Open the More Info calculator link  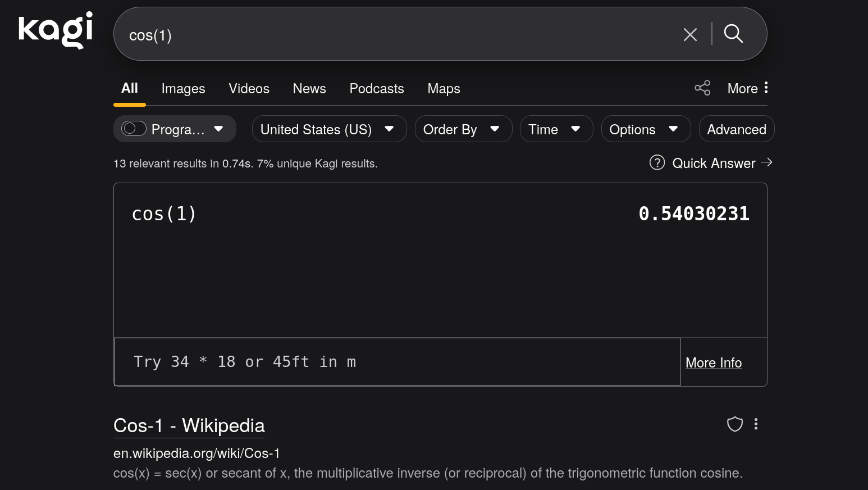[x=713, y=363]
